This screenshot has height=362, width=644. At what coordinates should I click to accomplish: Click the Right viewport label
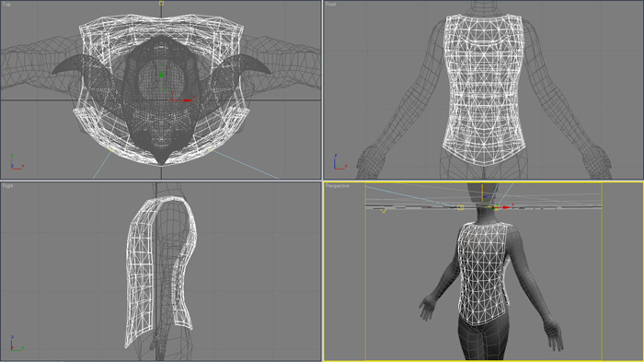pyautogui.click(x=7, y=186)
